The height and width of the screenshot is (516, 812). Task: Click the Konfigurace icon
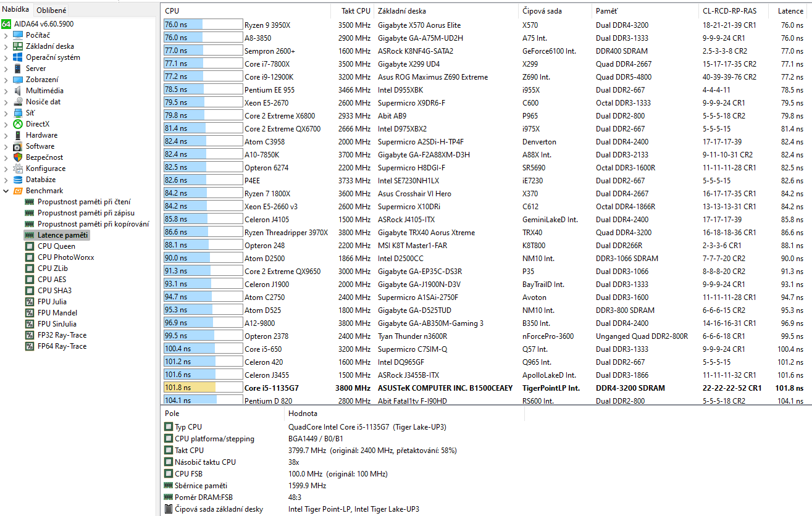click(x=18, y=169)
